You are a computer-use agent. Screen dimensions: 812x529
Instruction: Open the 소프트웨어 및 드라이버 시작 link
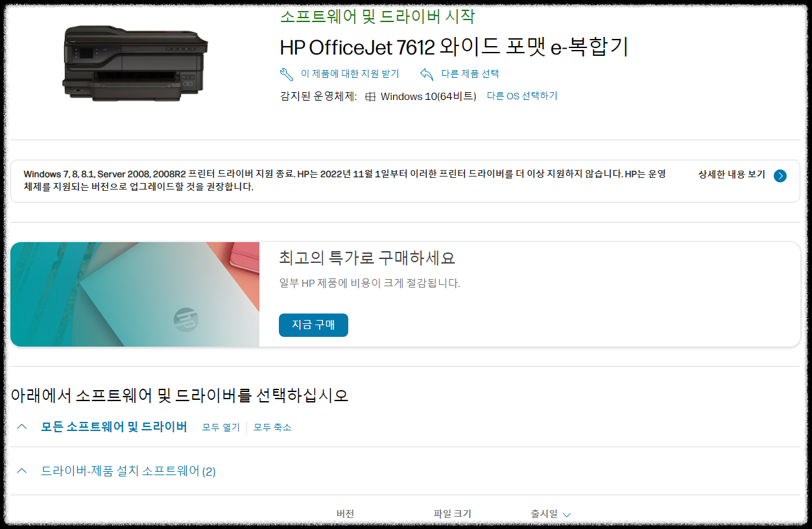[378, 17]
